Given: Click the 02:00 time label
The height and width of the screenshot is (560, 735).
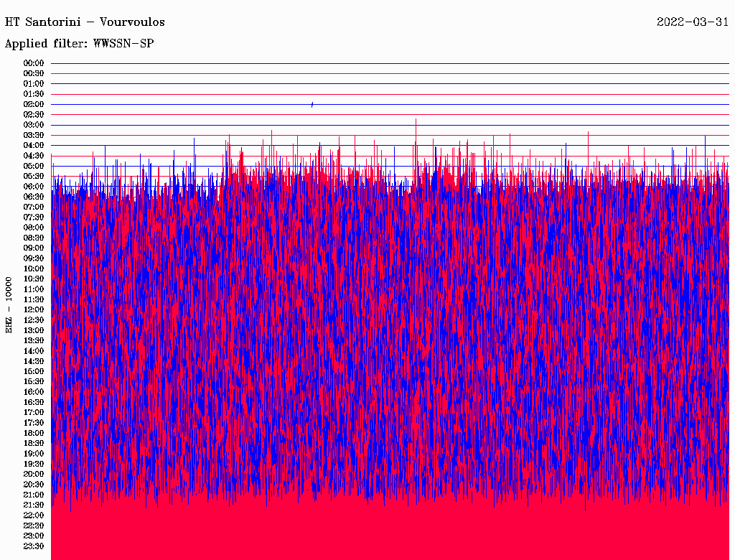Looking at the screenshot, I should (34, 104).
